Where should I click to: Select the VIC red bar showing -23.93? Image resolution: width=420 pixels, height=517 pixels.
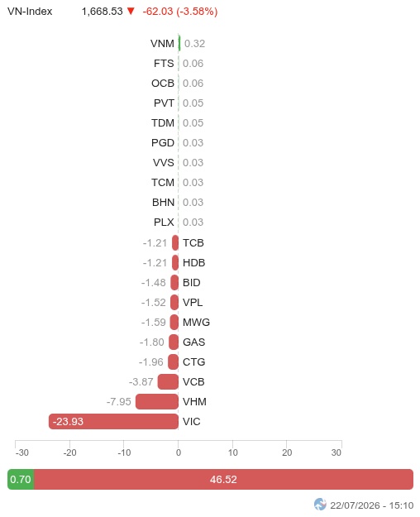tap(113, 421)
